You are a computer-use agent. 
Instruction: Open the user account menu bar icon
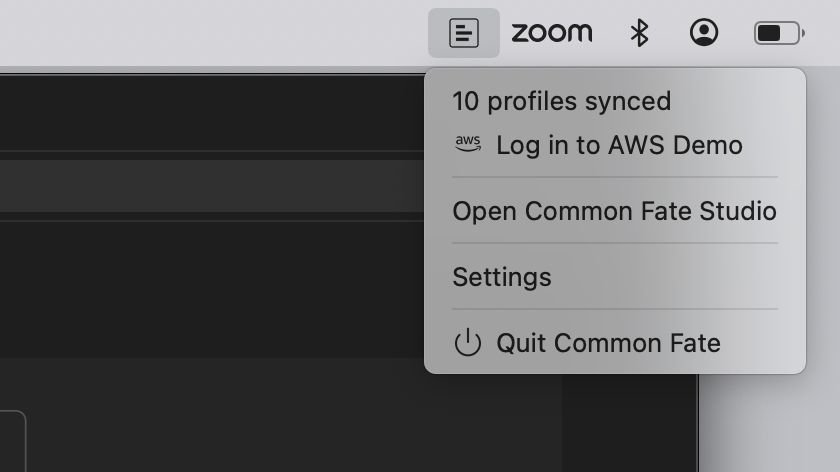pos(703,32)
